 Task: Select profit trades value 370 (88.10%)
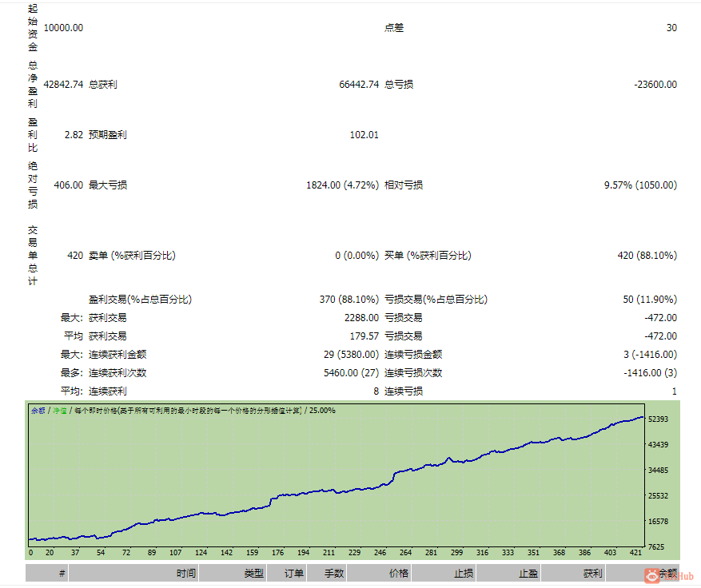click(x=349, y=300)
